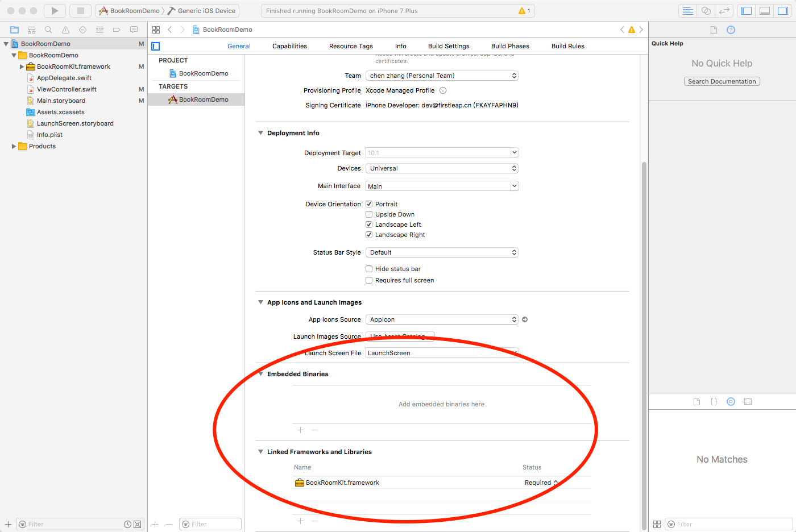796x532 pixels.
Task: Show the Version editor
Action: (x=724, y=11)
